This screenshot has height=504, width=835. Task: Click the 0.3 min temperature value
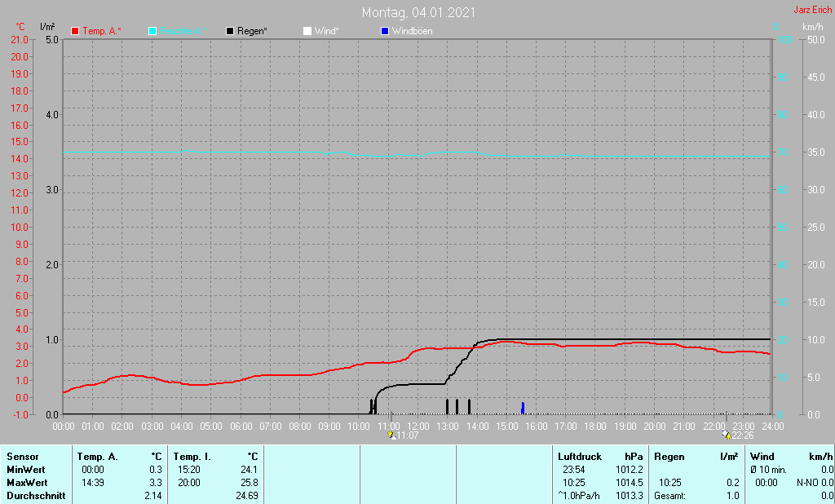click(x=156, y=470)
